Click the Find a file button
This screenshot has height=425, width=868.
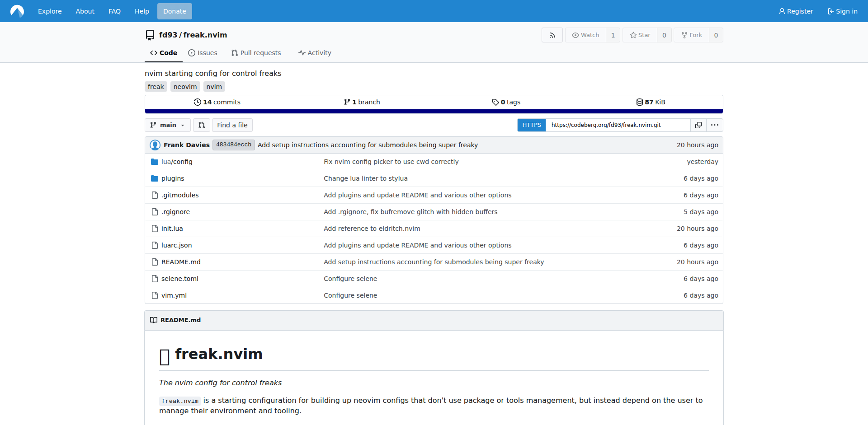(x=232, y=125)
